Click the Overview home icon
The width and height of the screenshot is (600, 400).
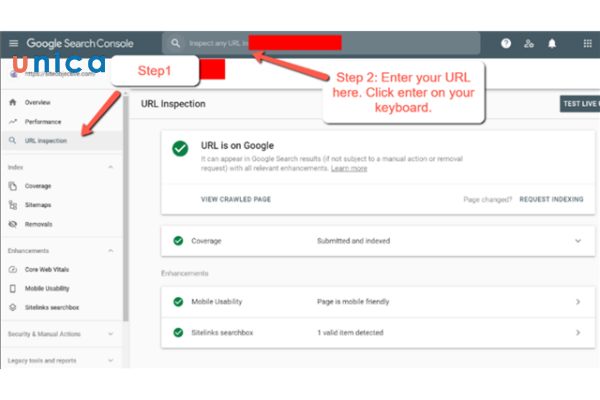click(x=13, y=102)
